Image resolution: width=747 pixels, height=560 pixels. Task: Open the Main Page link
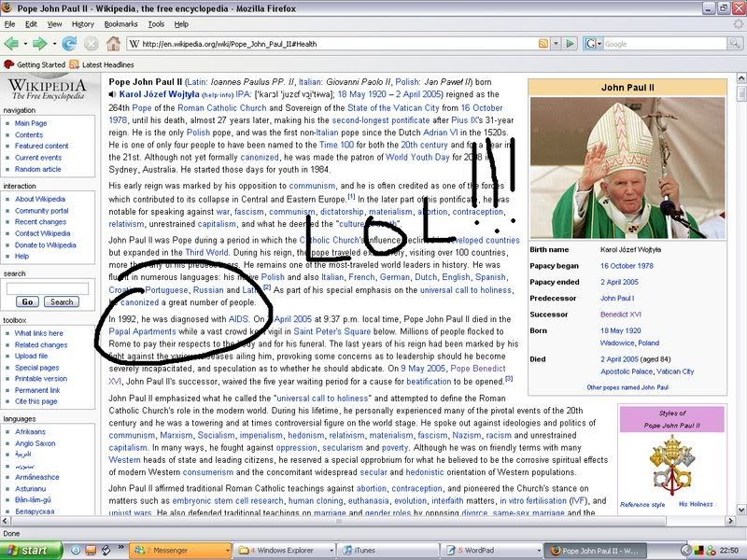point(31,123)
